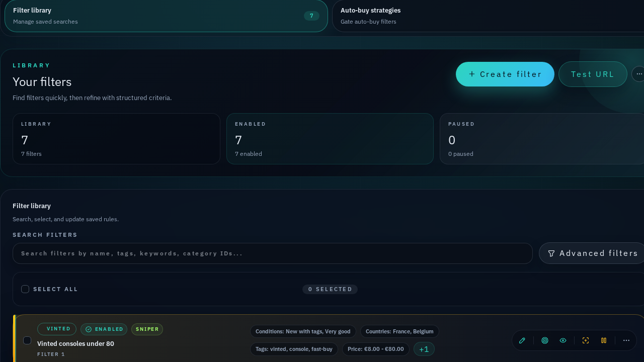Screen dimensions: 644x362
Task: Expand the +1 hidden criteria chip
Action: pyautogui.click(x=424, y=349)
